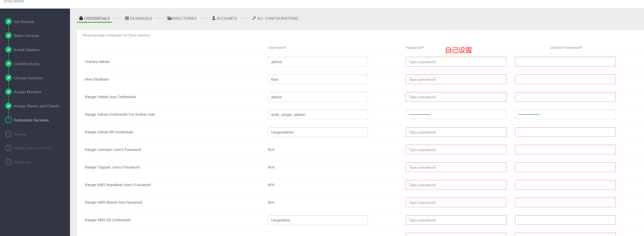Open the Confirm Hosts step
The image size is (644, 236).
click(x=26, y=64)
